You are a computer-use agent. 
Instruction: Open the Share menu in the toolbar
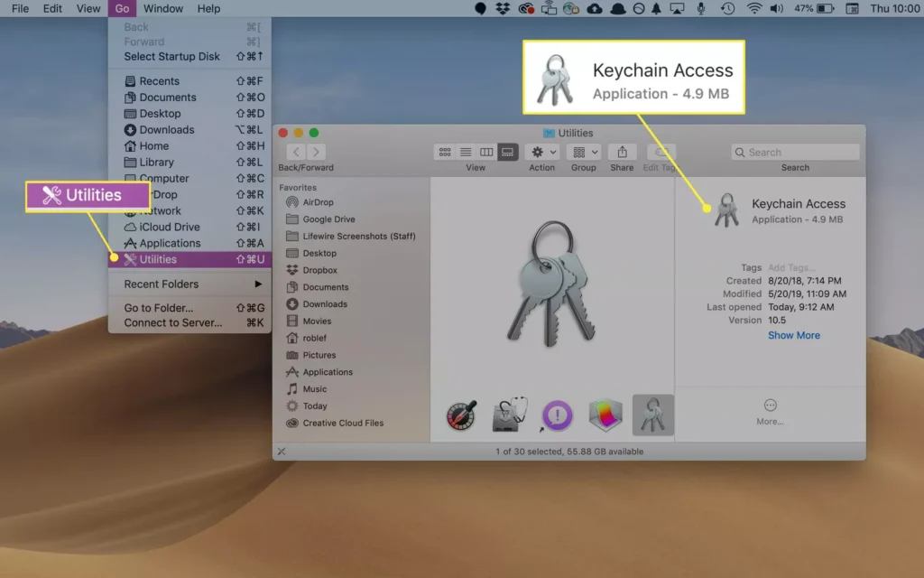point(622,152)
